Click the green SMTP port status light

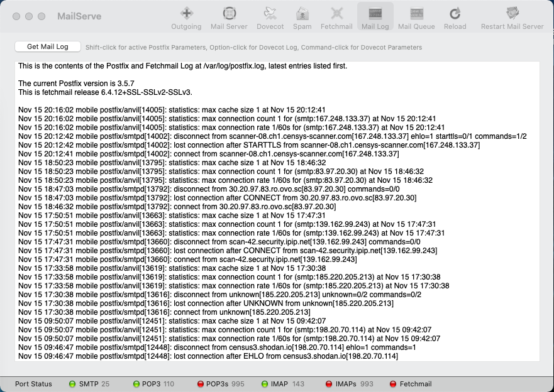[72, 384]
